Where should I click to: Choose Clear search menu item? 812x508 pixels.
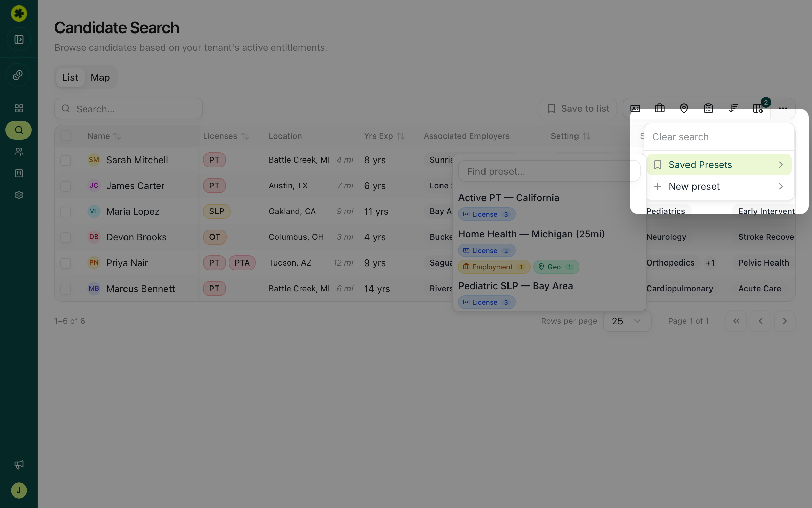[x=719, y=137]
